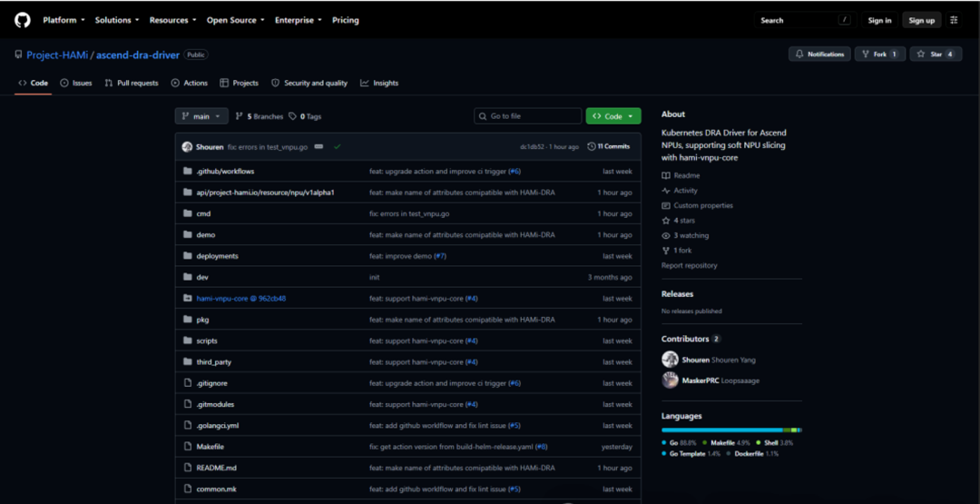Open the .golangci.yml file
Viewport: 980px width, 504px height.
[x=218, y=426]
